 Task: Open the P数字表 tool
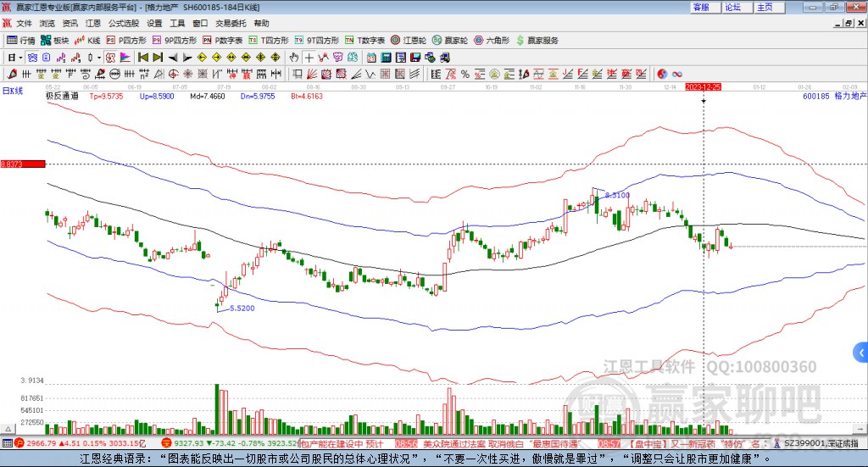click(x=223, y=41)
